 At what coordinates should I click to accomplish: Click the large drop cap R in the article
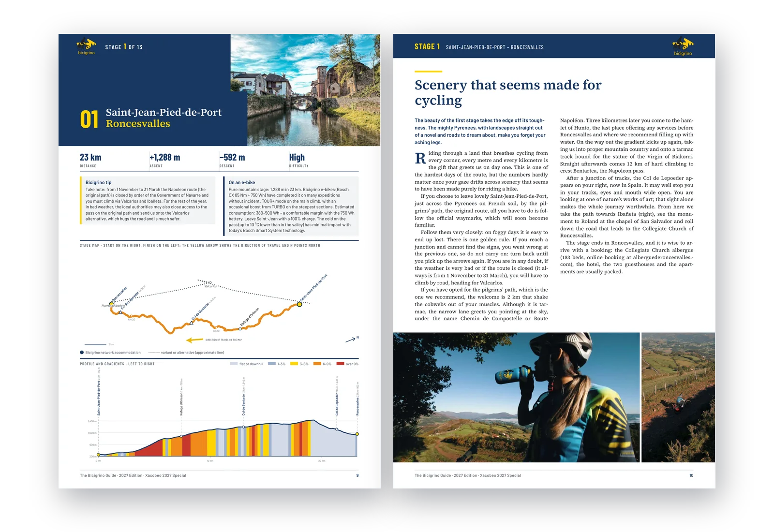coord(420,158)
